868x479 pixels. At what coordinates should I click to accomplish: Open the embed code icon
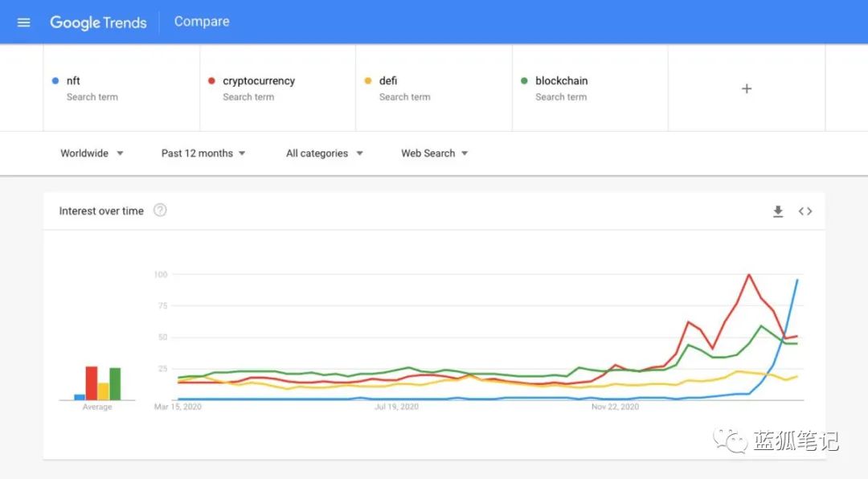click(x=805, y=211)
